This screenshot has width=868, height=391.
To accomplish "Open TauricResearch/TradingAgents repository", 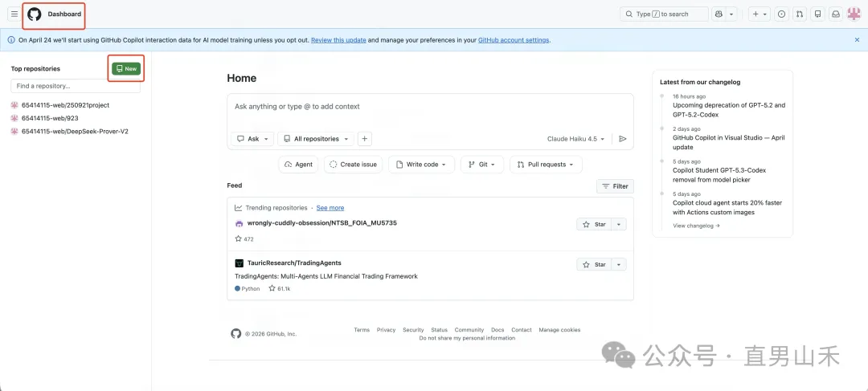I will click(294, 263).
